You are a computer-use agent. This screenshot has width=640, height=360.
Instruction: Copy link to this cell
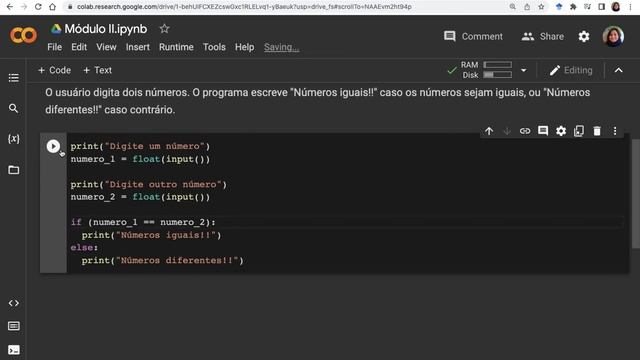coord(525,131)
